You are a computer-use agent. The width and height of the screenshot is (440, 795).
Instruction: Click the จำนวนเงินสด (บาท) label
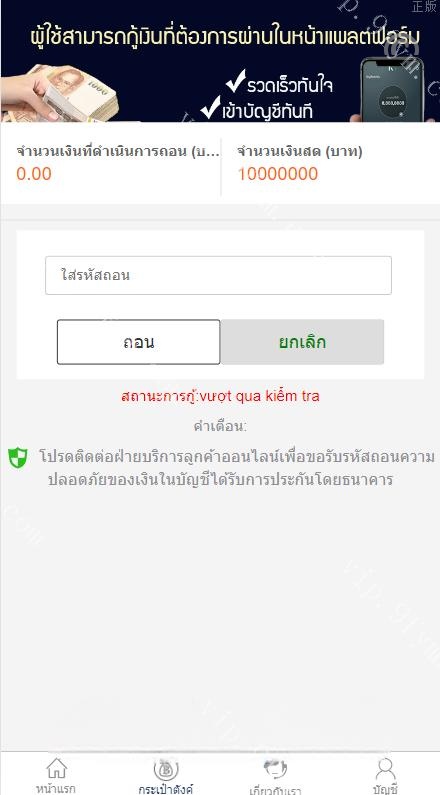[x=300, y=151]
